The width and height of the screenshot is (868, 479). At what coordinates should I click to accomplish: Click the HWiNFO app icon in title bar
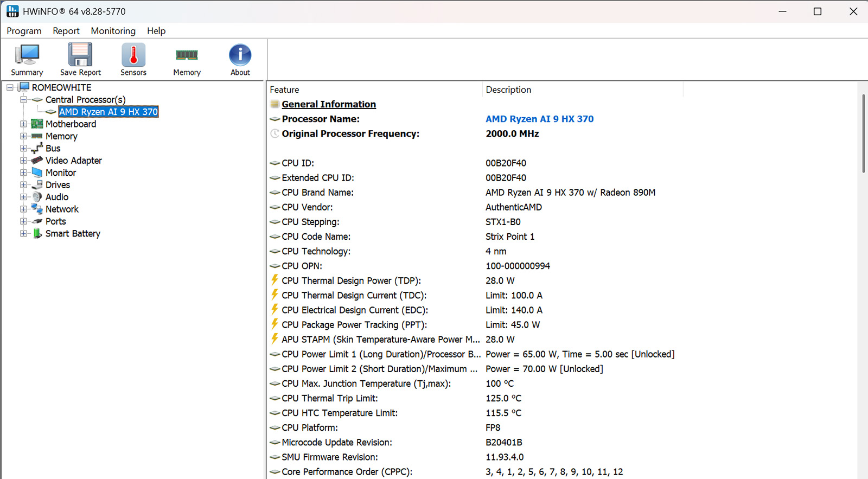pos(12,11)
